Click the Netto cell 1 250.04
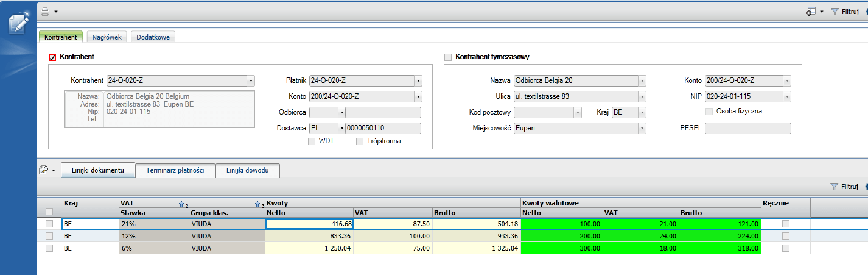This screenshot has width=868, height=275. (310, 248)
